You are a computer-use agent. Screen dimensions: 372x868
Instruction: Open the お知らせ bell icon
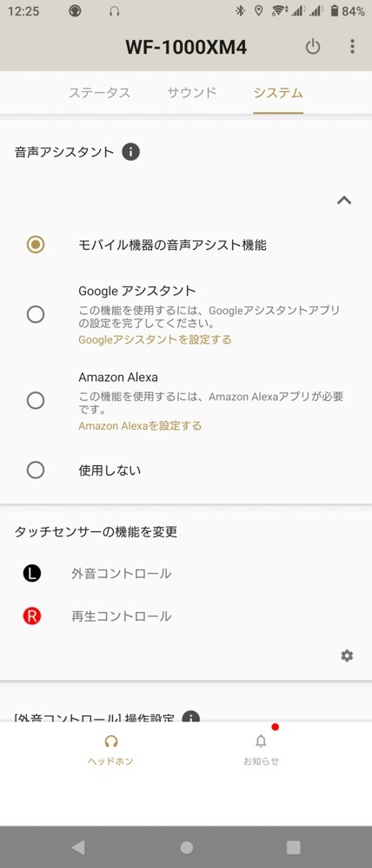261,740
